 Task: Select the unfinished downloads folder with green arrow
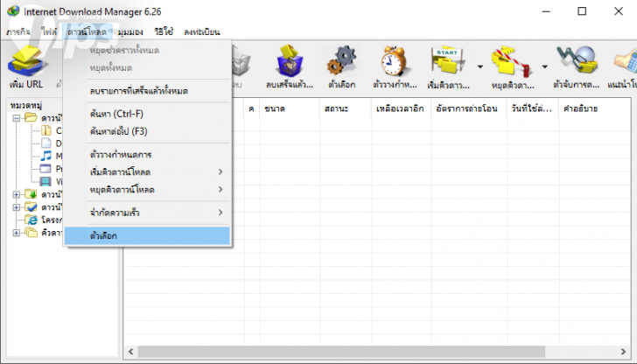pos(31,194)
